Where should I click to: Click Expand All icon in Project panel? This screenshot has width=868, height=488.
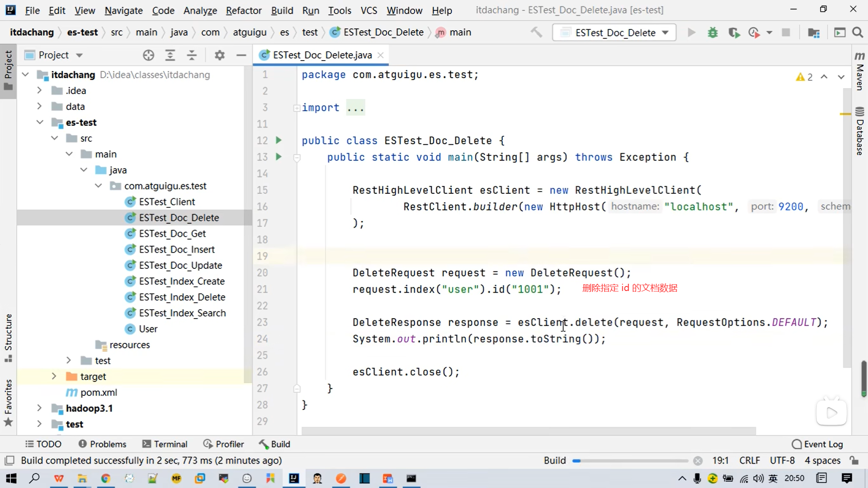[x=170, y=55]
